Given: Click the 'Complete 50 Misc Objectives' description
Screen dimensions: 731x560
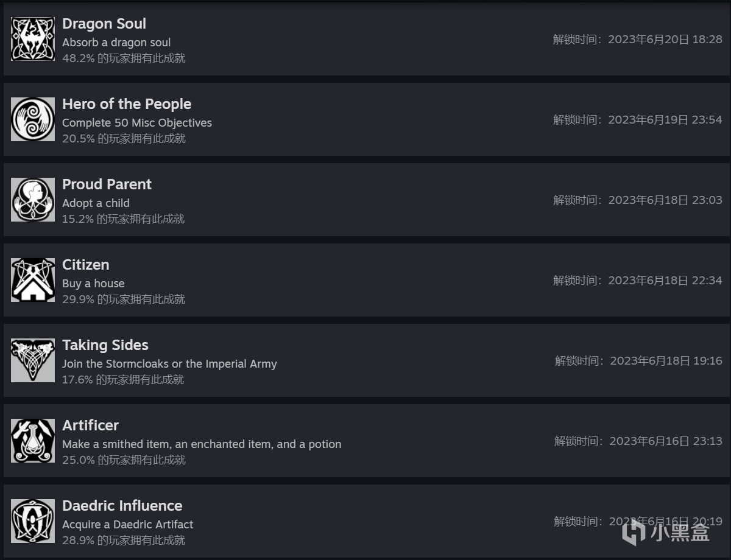Looking at the screenshot, I should click(x=137, y=123).
